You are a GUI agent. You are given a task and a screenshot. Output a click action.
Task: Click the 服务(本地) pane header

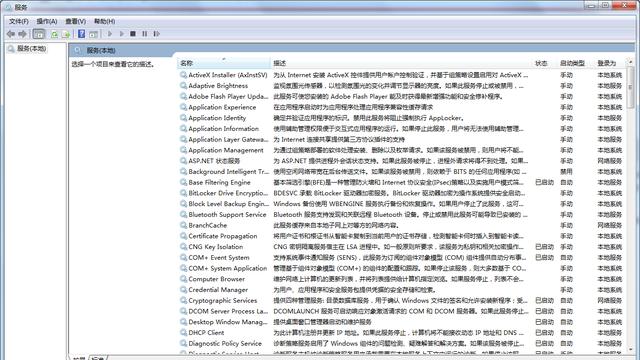(x=101, y=51)
